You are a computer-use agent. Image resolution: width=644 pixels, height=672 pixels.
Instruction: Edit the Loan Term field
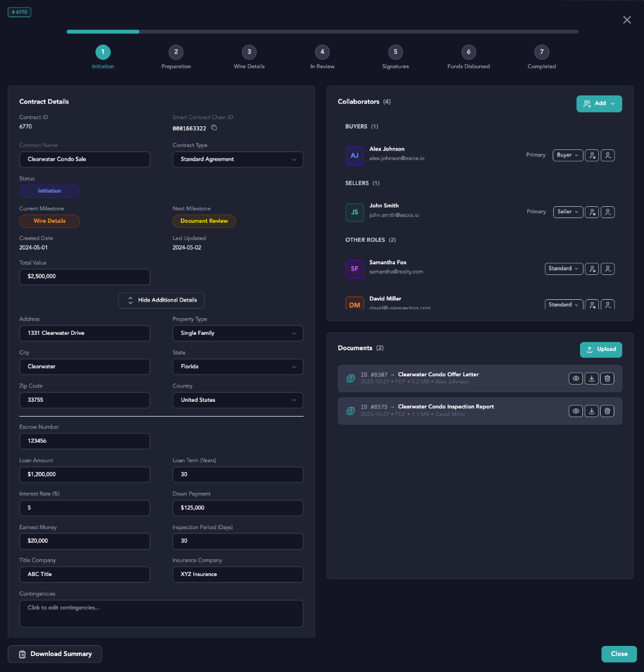[238, 475]
